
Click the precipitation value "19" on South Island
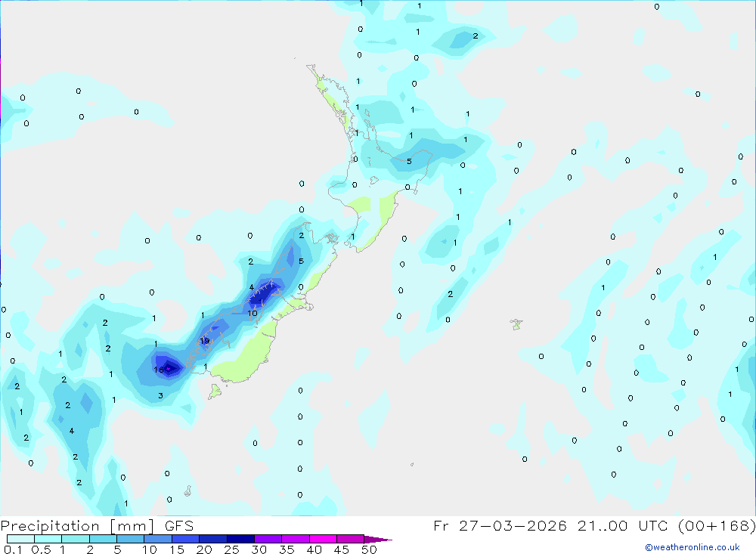pyautogui.click(x=204, y=341)
